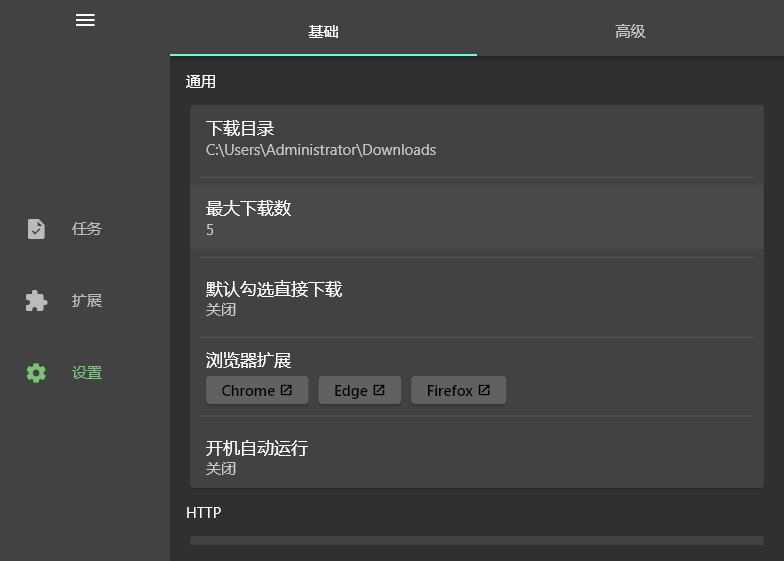Click the hamburger menu icon
The width and height of the screenshot is (784, 561).
pos(85,20)
